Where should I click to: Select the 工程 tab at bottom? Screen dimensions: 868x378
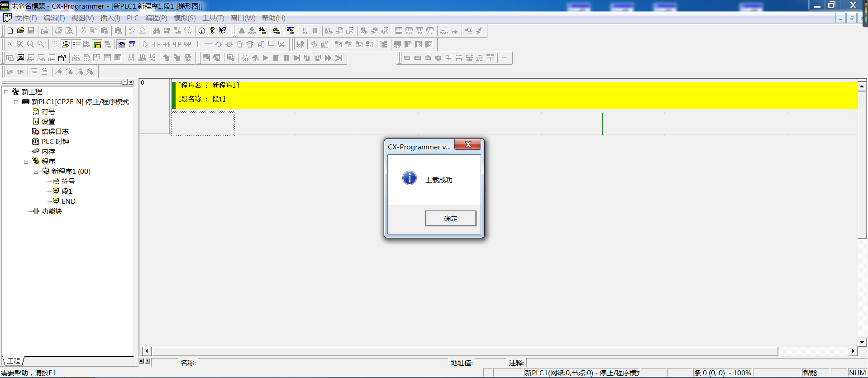click(x=14, y=361)
